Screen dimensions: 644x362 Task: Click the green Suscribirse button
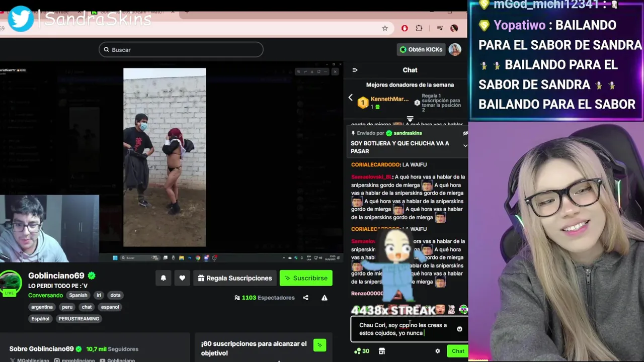click(x=306, y=278)
